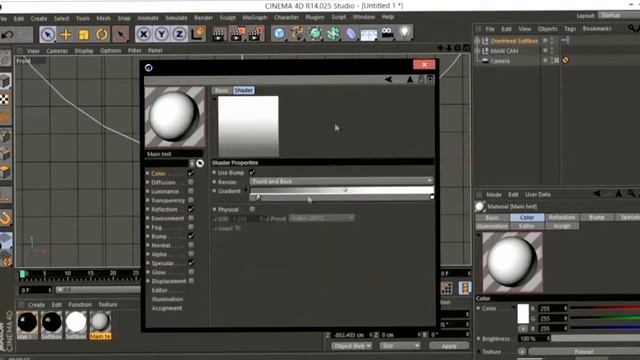Screen dimensions: 640x360
Task: Open the deformer objects icon
Action: 351,33
